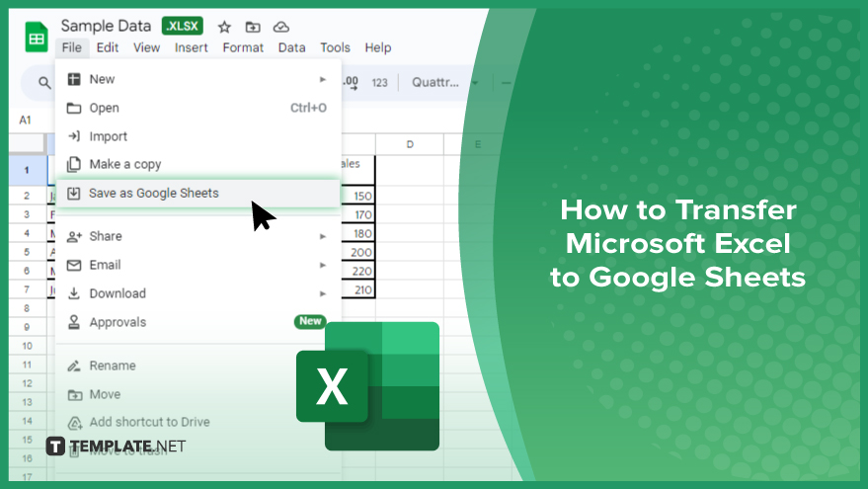Open the Edit menu

coord(108,47)
